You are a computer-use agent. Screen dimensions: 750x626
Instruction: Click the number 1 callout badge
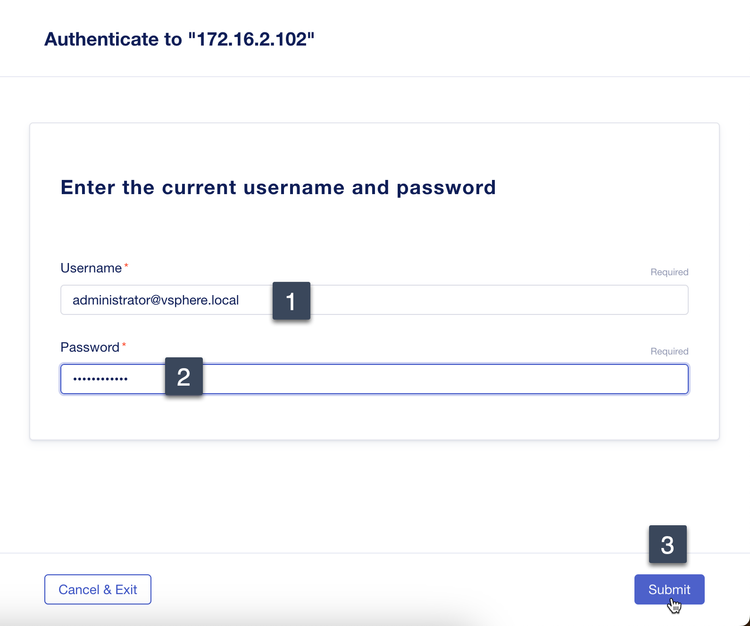(x=291, y=301)
